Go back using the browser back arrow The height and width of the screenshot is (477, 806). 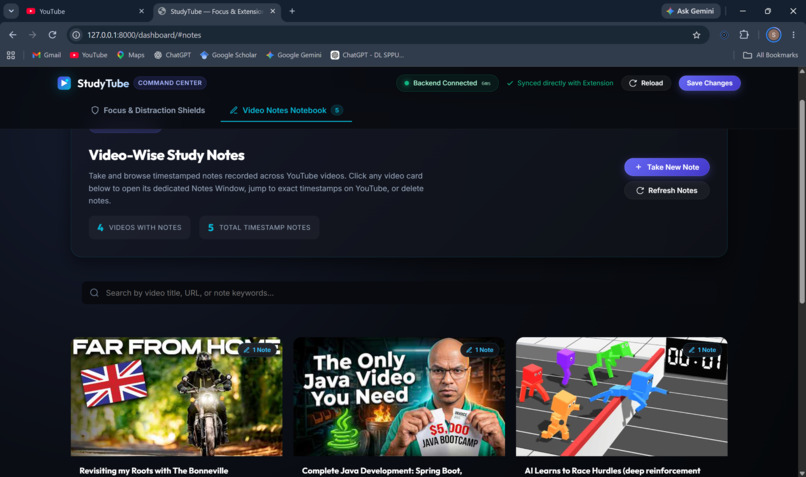[x=13, y=35]
